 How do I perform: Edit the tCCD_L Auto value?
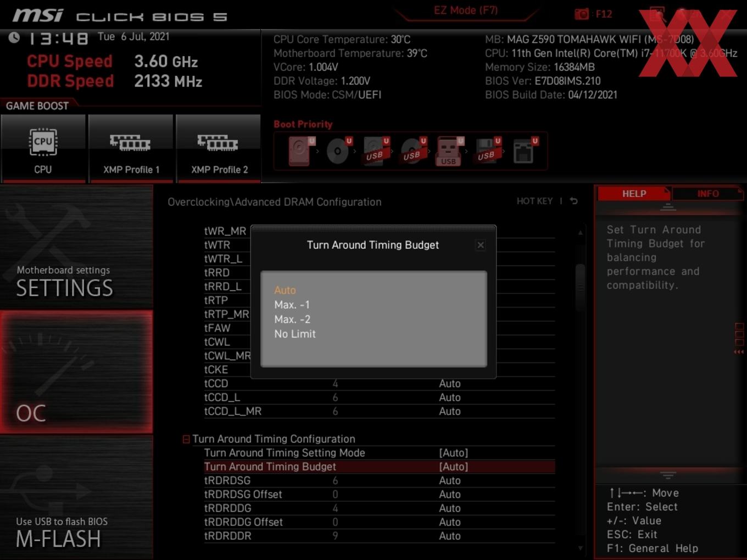450,397
